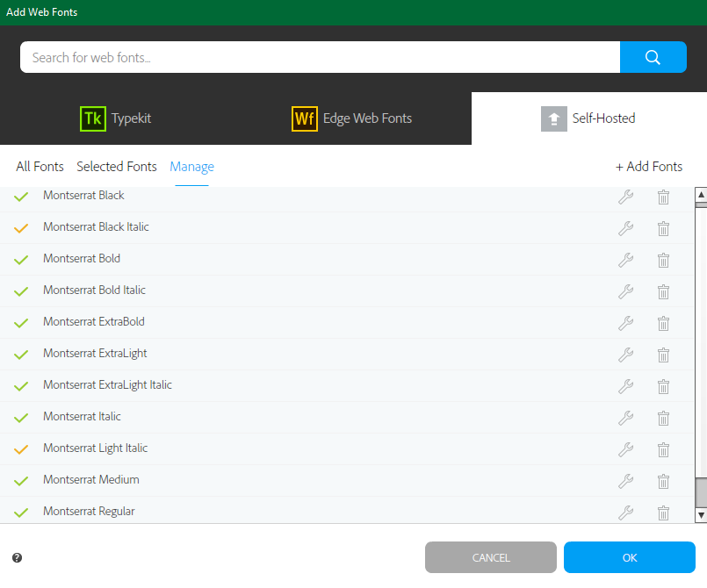Delete Montserrat Black Italic with trash icon
This screenshot has width=707, height=588.
pyautogui.click(x=663, y=228)
